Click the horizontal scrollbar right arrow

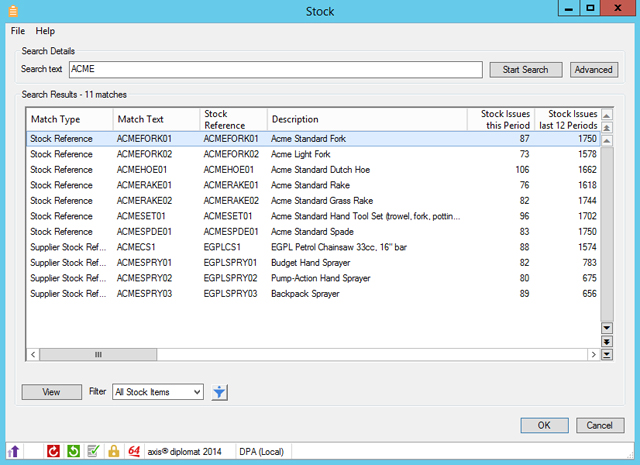coord(593,354)
